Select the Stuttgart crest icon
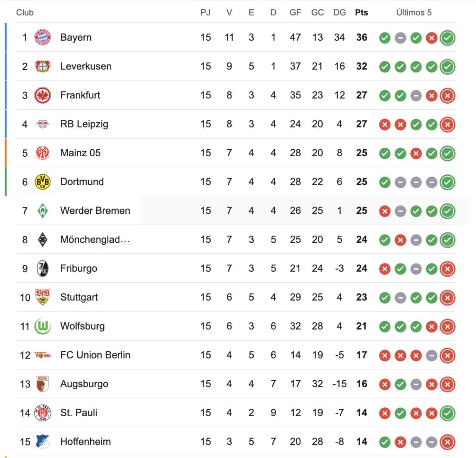 pos(42,297)
